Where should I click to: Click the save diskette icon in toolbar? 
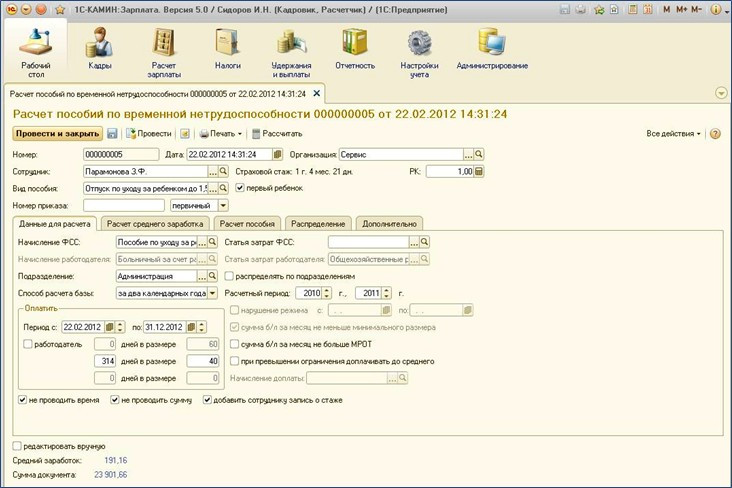point(112,133)
